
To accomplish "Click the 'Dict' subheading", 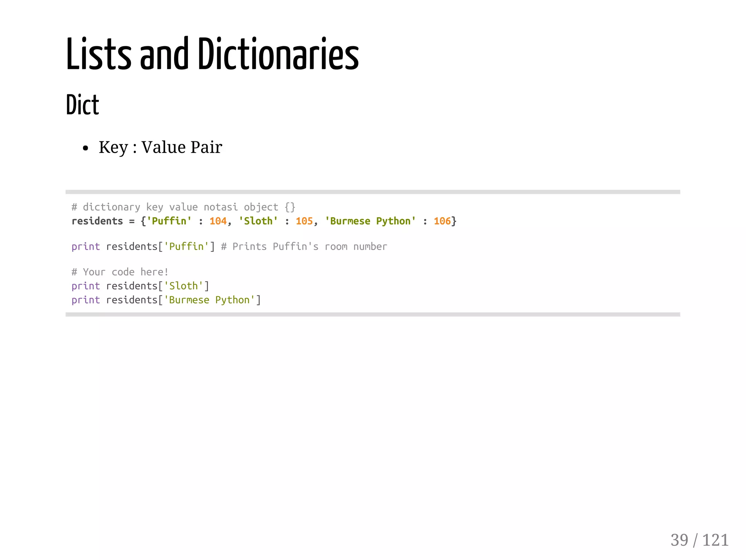I will (82, 105).
